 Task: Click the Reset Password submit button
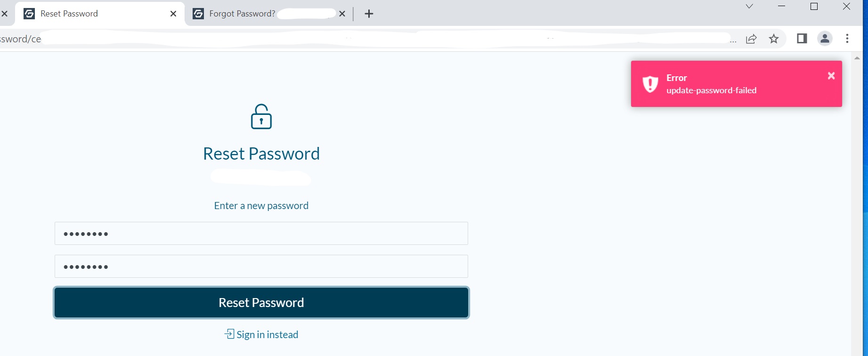tap(261, 302)
